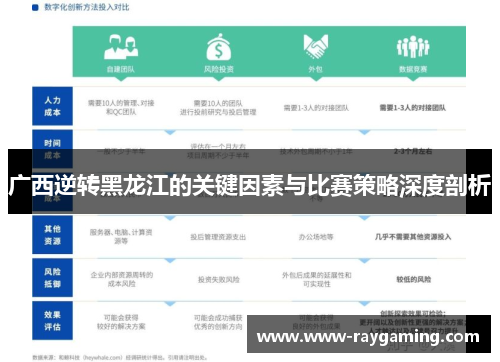Viewport: 500px width, 362px height.
Task: Select the text 较低的风险
Action: point(413,279)
